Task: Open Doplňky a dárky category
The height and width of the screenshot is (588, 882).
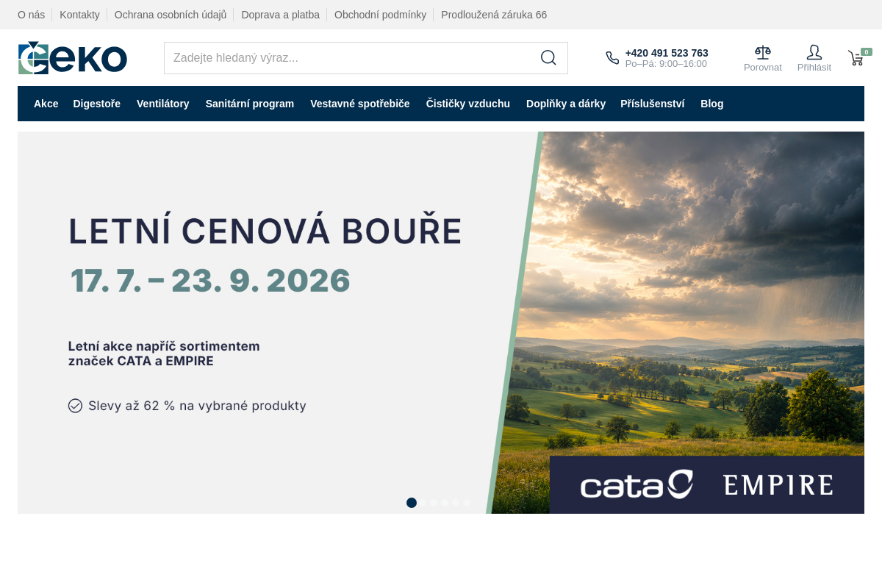Action: (x=566, y=104)
